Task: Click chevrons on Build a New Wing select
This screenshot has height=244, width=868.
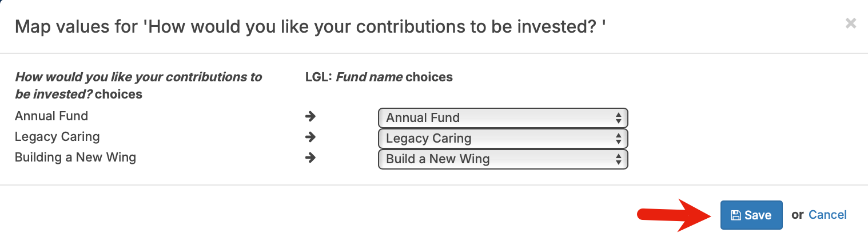Action: [618, 159]
